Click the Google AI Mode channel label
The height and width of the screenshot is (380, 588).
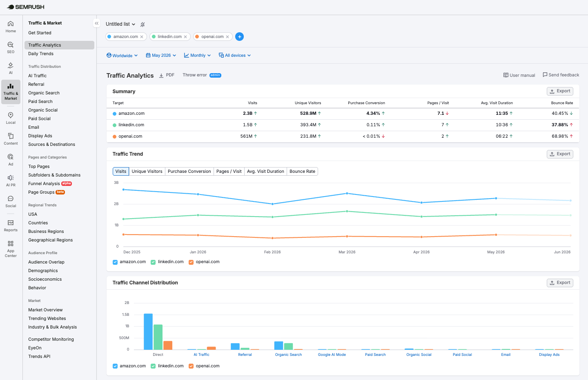pyautogui.click(x=332, y=355)
